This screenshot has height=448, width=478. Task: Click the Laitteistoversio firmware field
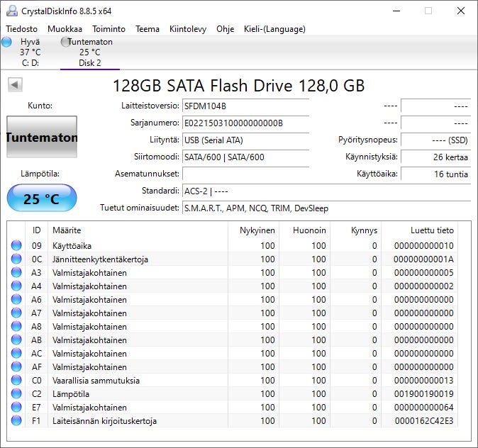(245, 106)
